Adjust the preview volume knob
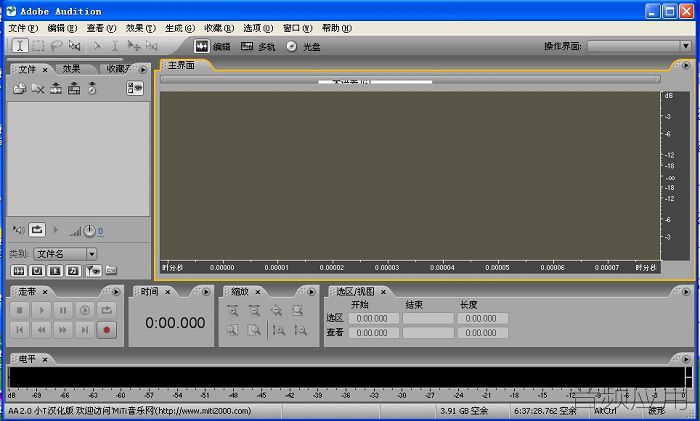Viewport: 700px width, 421px height. coord(90,231)
